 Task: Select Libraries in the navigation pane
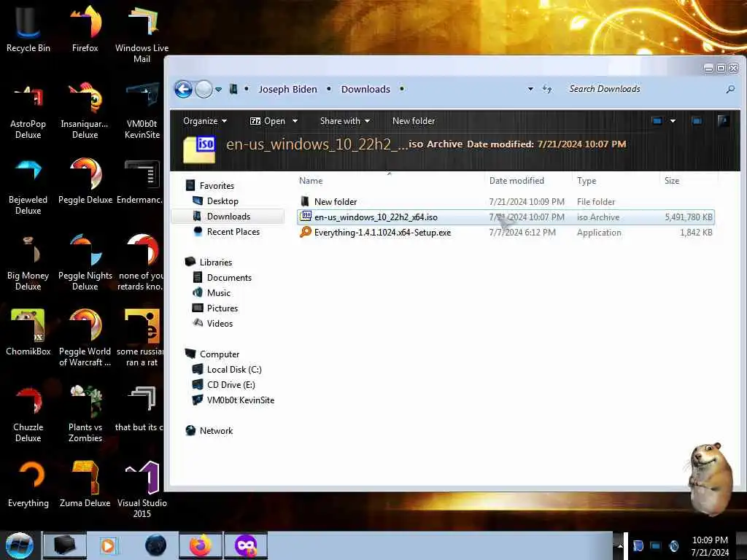[215, 262]
